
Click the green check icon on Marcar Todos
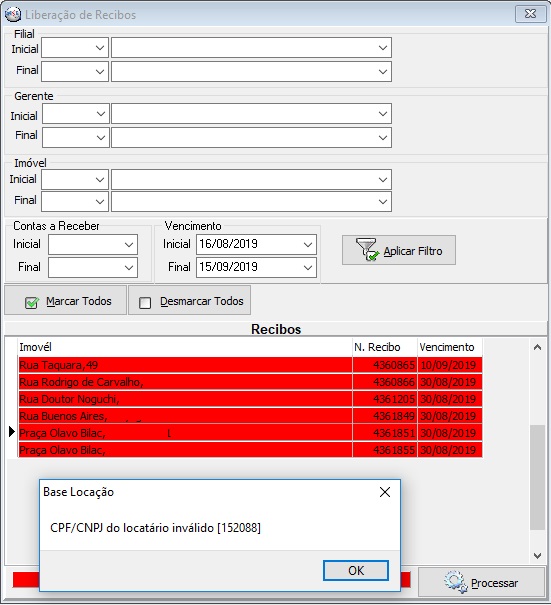tap(32, 302)
